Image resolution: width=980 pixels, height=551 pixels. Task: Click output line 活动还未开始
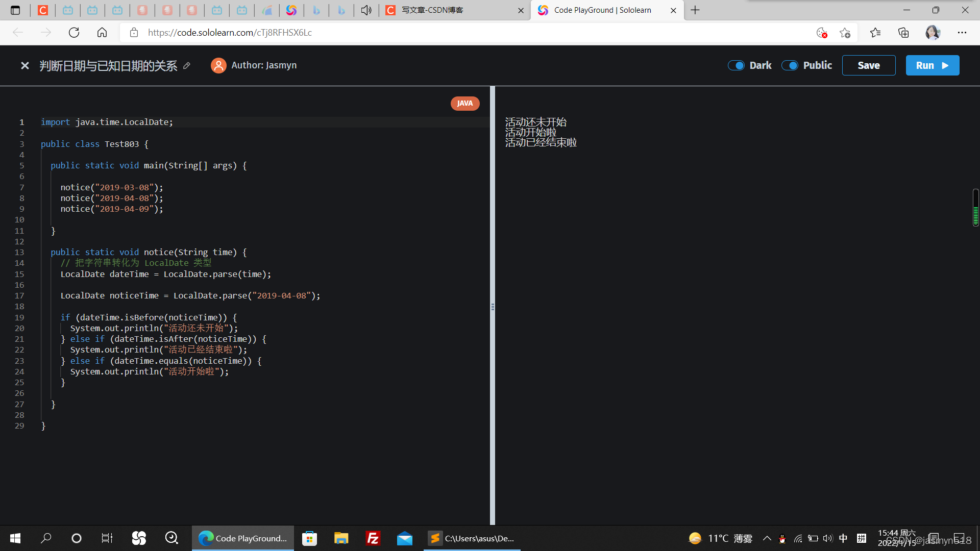(x=535, y=122)
